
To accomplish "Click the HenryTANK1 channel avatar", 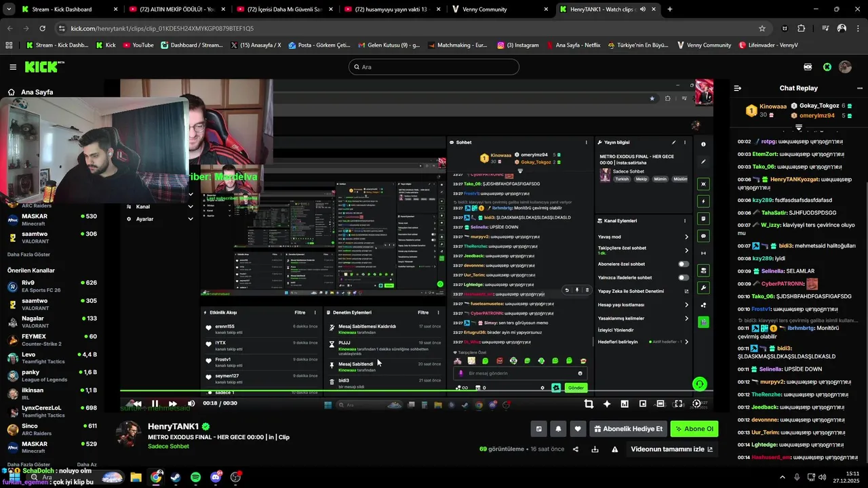I will (129, 434).
